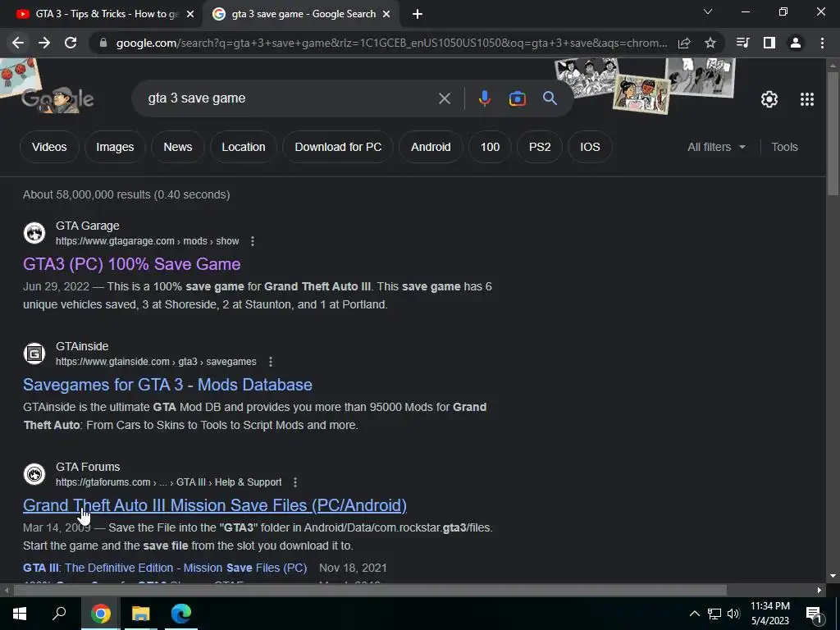Viewport: 840px width, 630px height.
Task: Apply the IOS filter chip
Action: (590, 147)
